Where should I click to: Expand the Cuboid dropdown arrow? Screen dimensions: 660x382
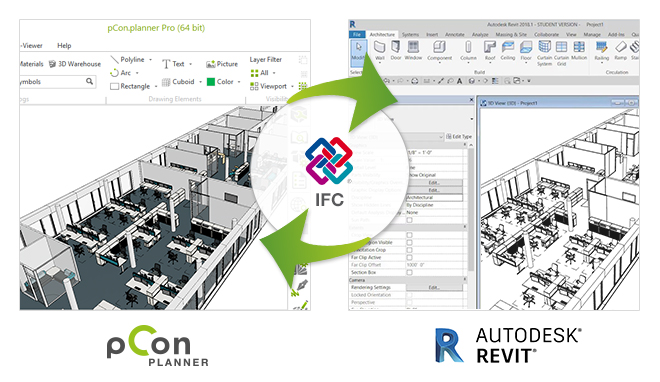200,82
